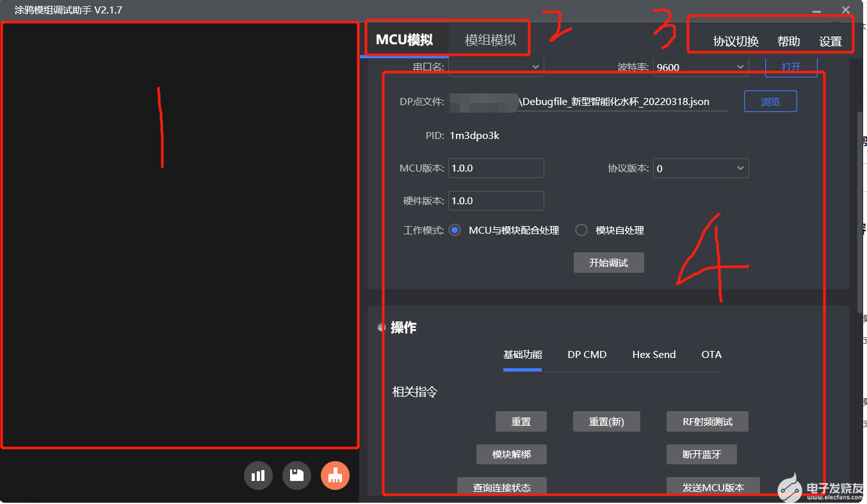
Task: Open the 帮助 menu
Action: 789,42
